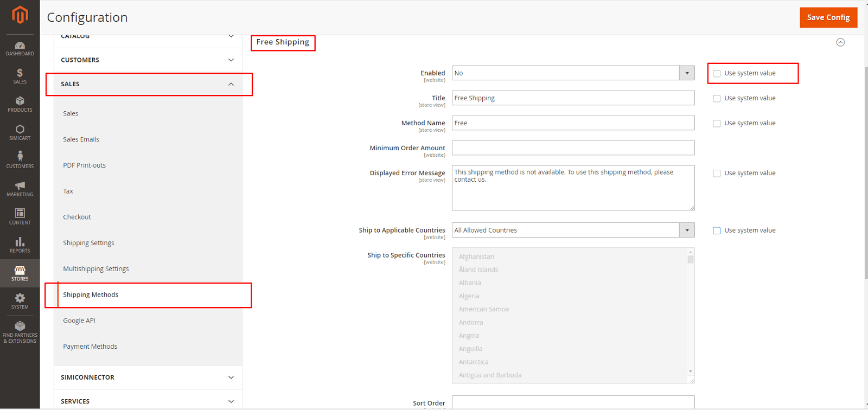Toggle Use system value for Ship to Applicable Countries
Viewport: 868px width, 410px height.
pyautogui.click(x=717, y=230)
